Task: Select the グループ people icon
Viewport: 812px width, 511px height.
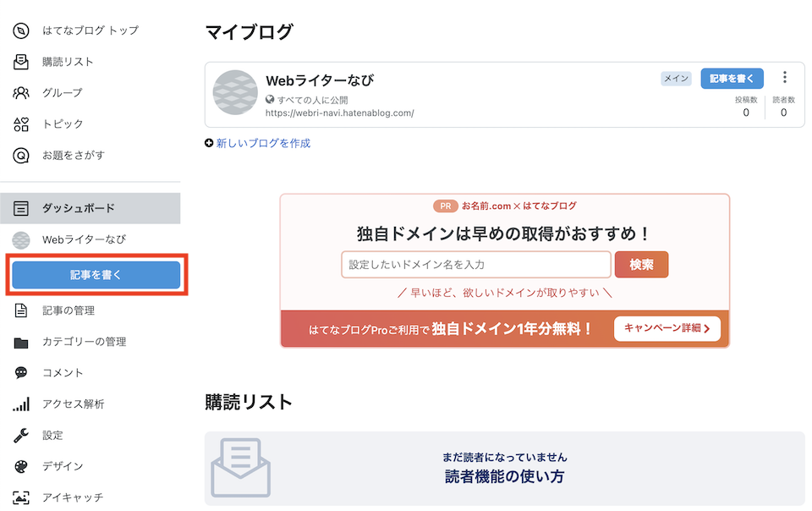Action: coord(21,93)
